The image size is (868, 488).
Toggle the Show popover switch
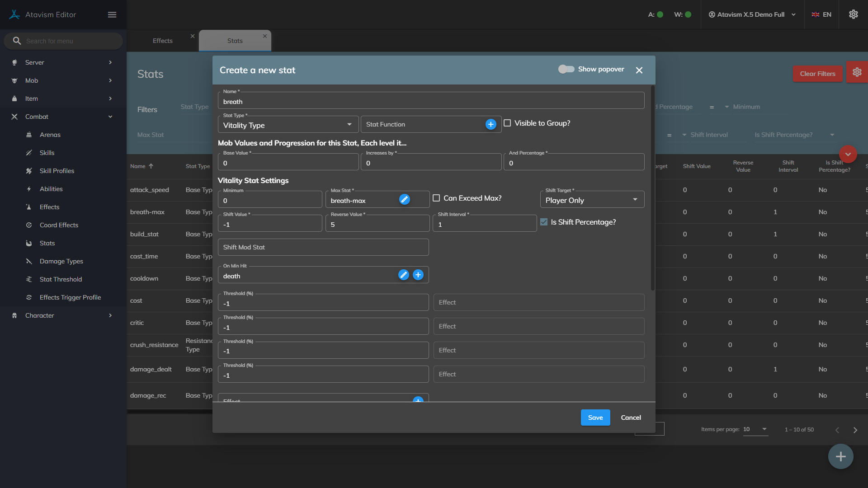pos(566,69)
